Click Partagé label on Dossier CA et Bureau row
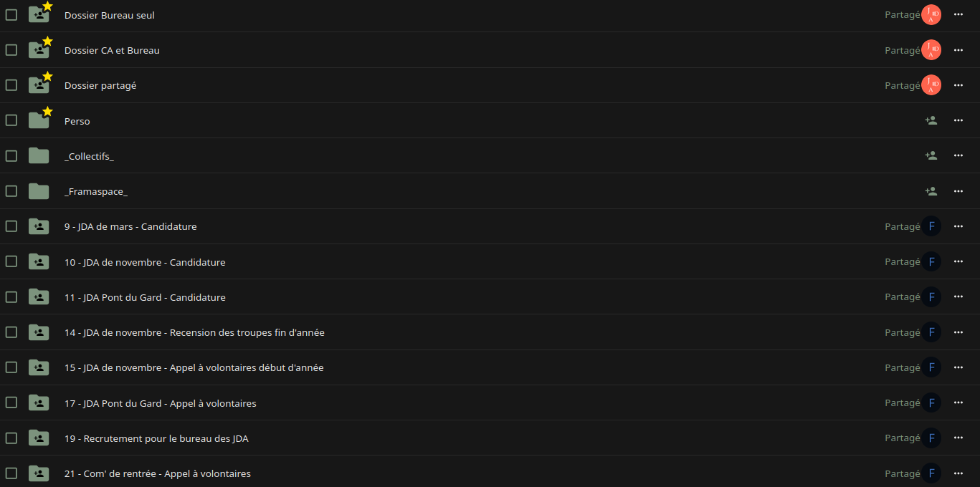 tap(902, 50)
